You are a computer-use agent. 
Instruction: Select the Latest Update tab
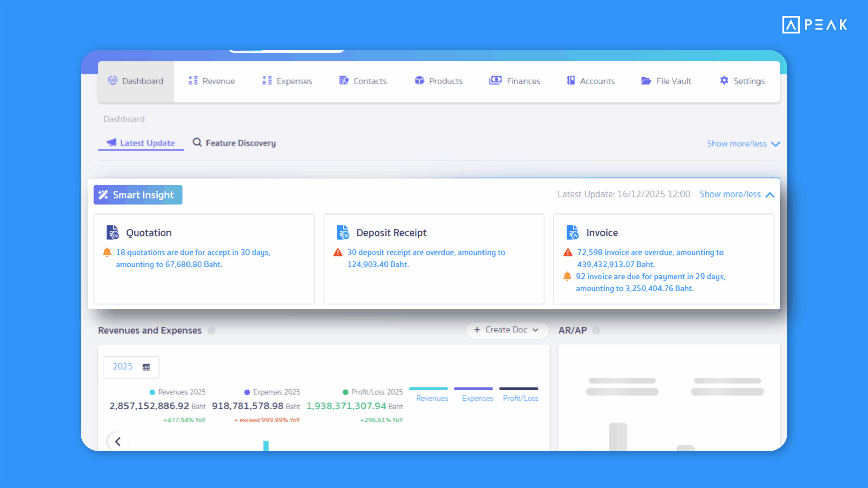pyautogui.click(x=141, y=143)
